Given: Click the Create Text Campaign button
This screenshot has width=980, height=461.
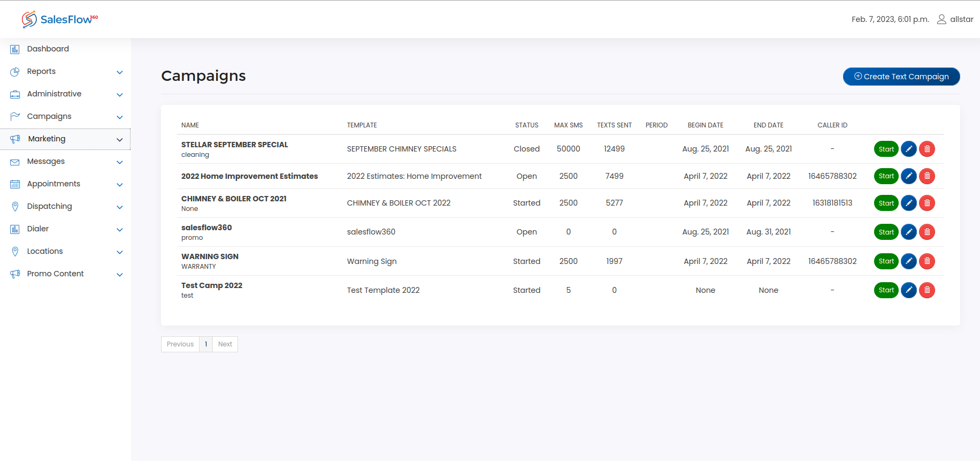Looking at the screenshot, I should [x=901, y=77].
